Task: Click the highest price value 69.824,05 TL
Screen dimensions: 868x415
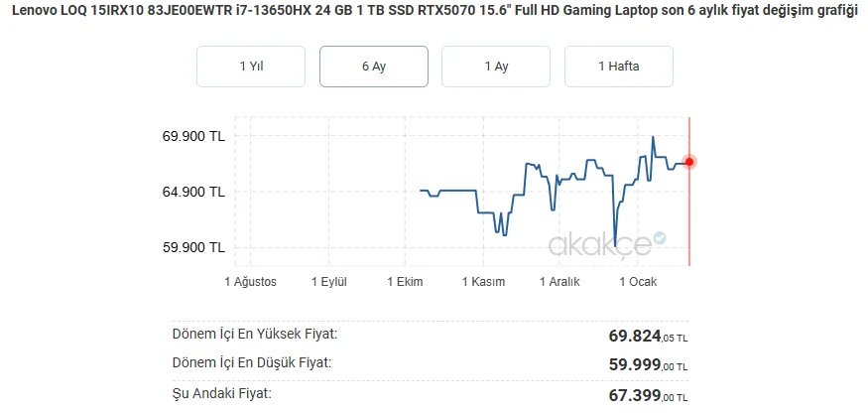Action: pos(648,337)
